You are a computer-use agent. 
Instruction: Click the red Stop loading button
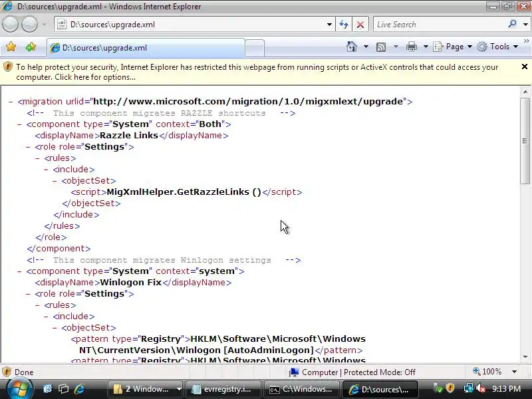coord(360,25)
